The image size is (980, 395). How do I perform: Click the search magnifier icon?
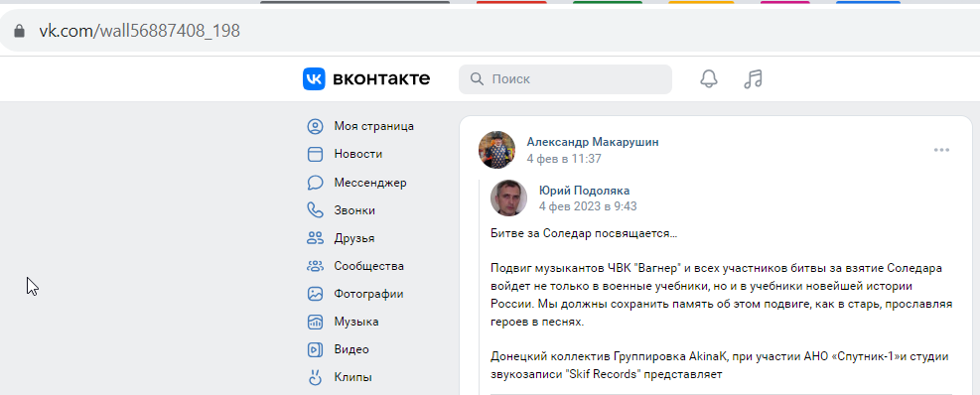477,79
